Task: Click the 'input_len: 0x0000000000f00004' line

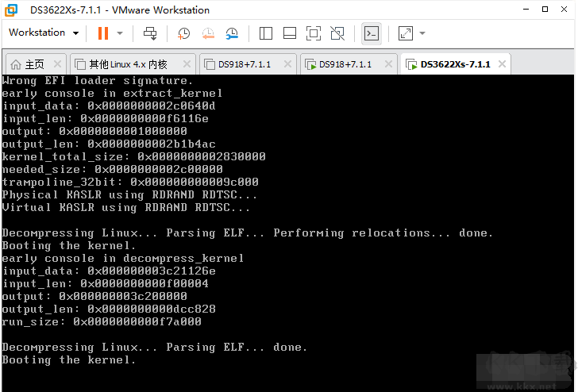Action: tap(106, 284)
